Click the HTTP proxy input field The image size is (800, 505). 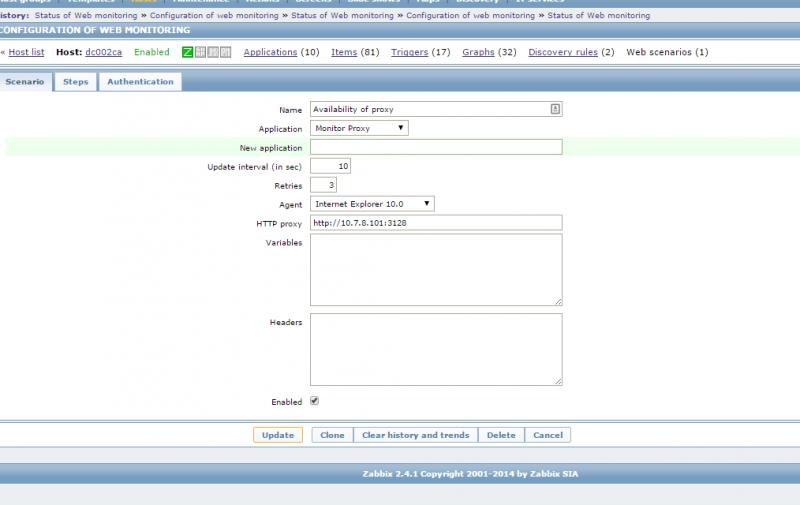click(436, 223)
